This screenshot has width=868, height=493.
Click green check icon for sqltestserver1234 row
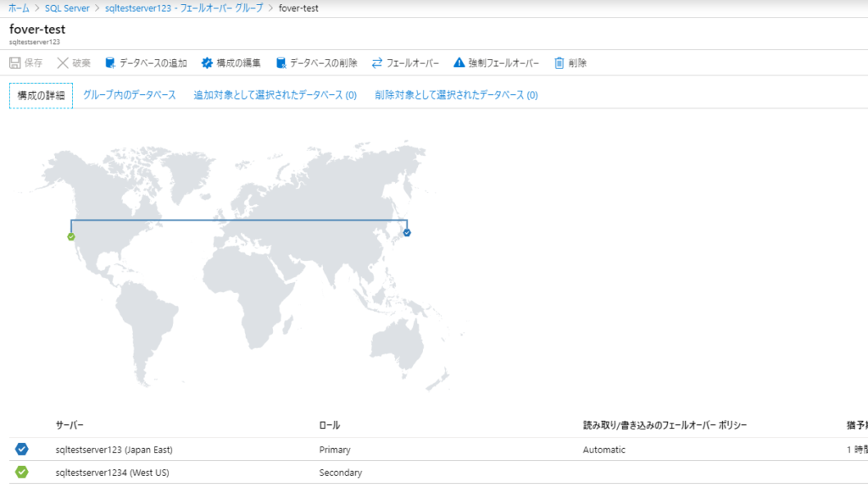(21, 472)
